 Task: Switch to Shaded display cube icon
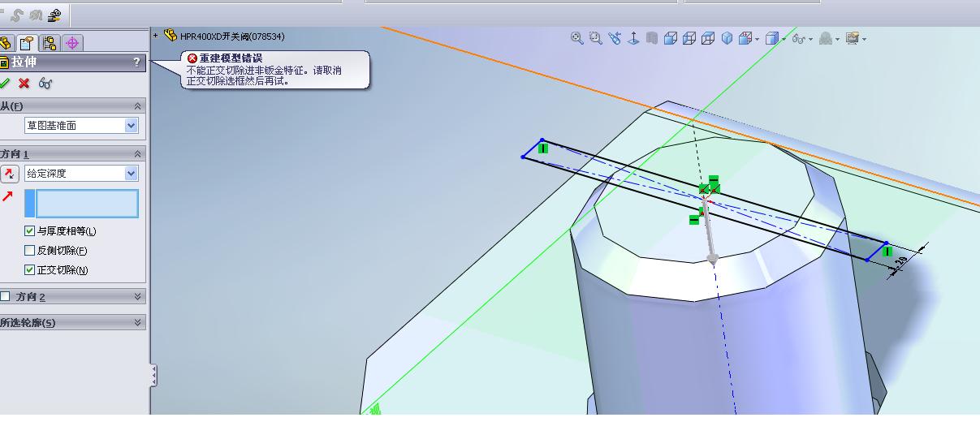[727, 38]
